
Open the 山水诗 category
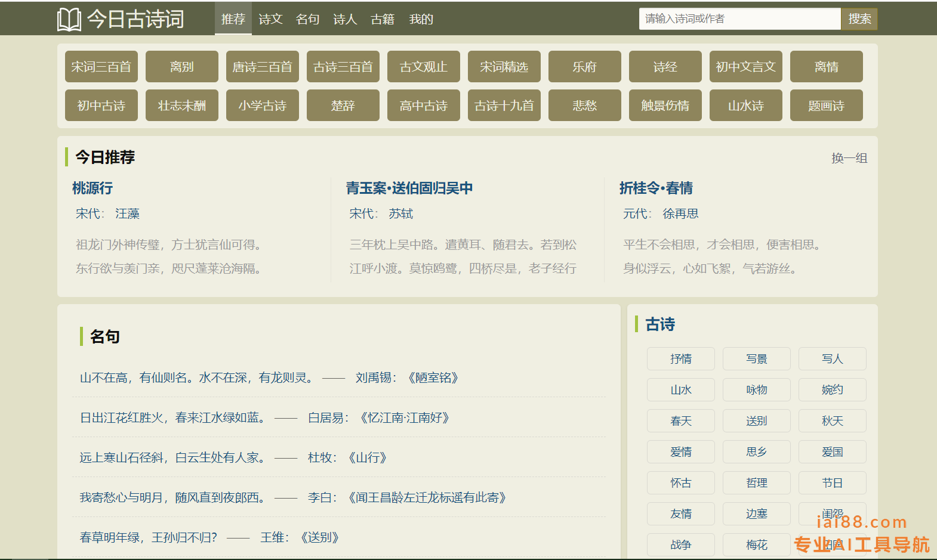pyautogui.click(x=746, y=105)
